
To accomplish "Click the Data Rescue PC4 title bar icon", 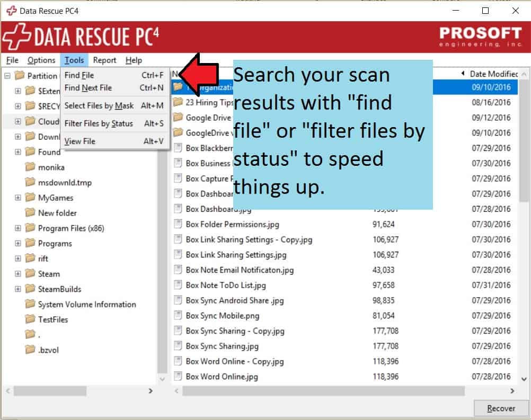I will click(12, 11).
